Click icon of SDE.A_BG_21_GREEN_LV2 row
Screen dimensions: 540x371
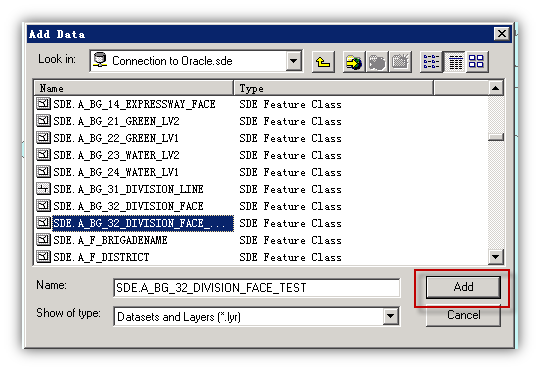coord(43,121)
